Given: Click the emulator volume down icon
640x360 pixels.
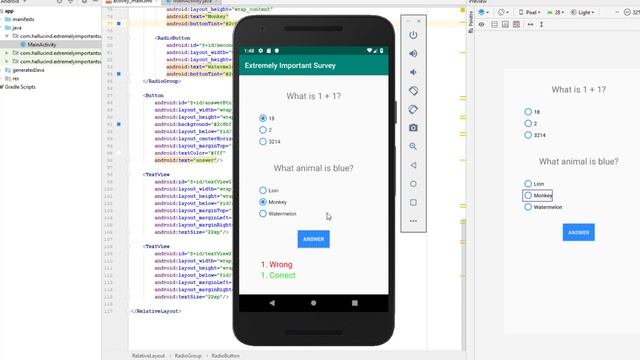Looking at the screenshot, I should coord(413,72).
